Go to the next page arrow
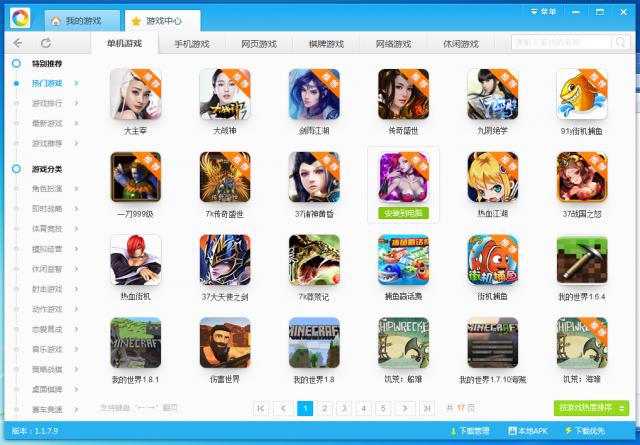This screenshot has width=640, height=445. (x=405, y=408)
